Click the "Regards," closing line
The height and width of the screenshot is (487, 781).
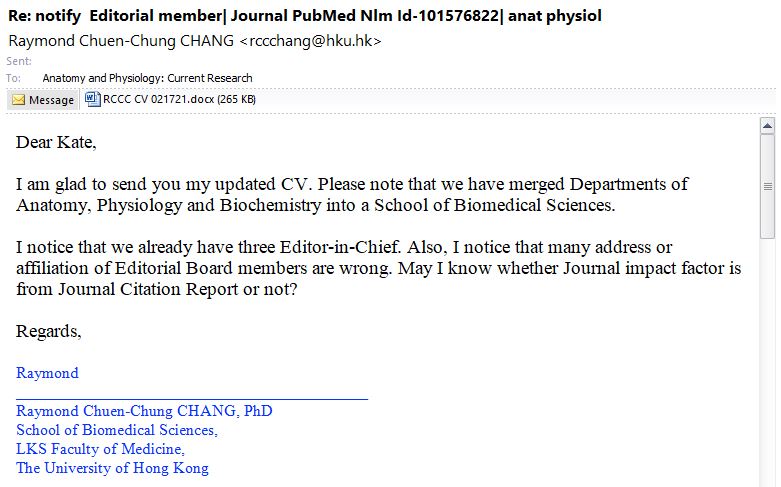[49, 331]
